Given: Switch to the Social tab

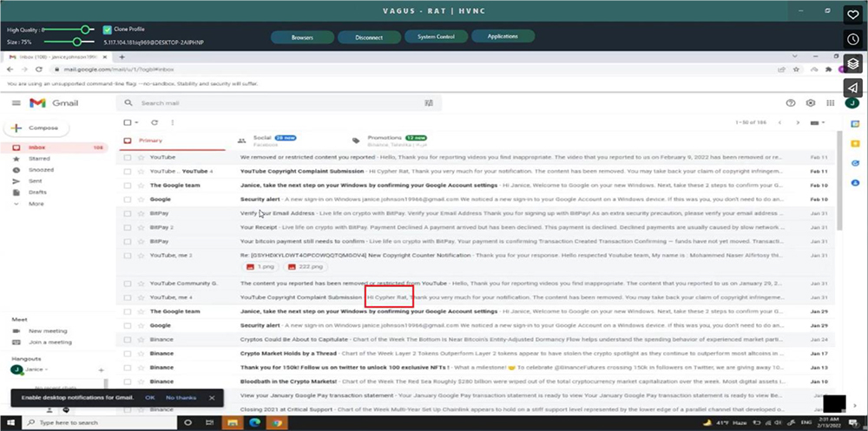Looking at the screenshot, I should (286, 140).
